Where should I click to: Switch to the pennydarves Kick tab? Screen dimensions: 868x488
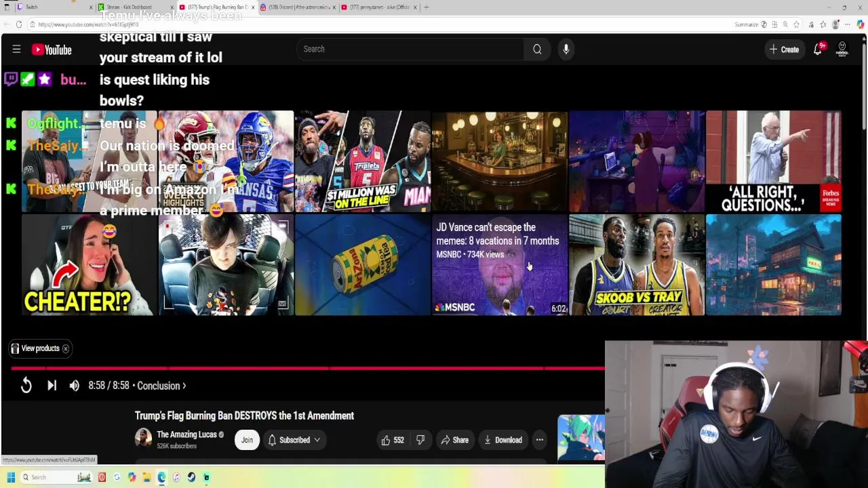tap(380, 7)
